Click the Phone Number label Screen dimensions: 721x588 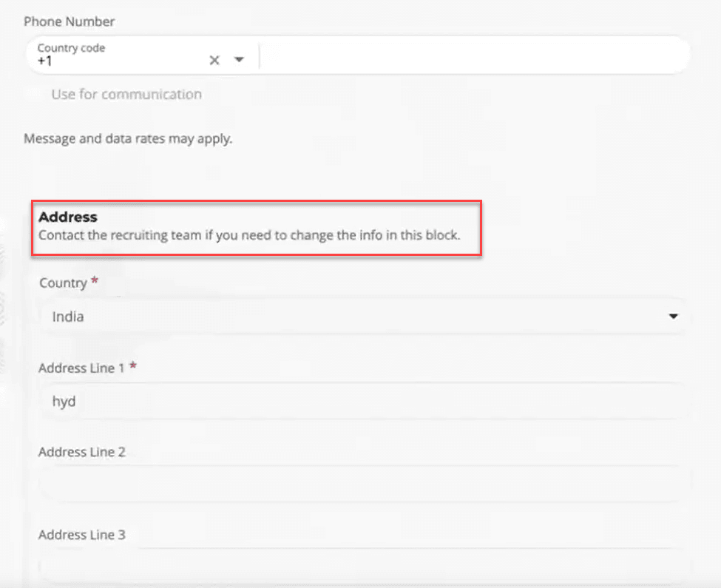tap(70, 21)
